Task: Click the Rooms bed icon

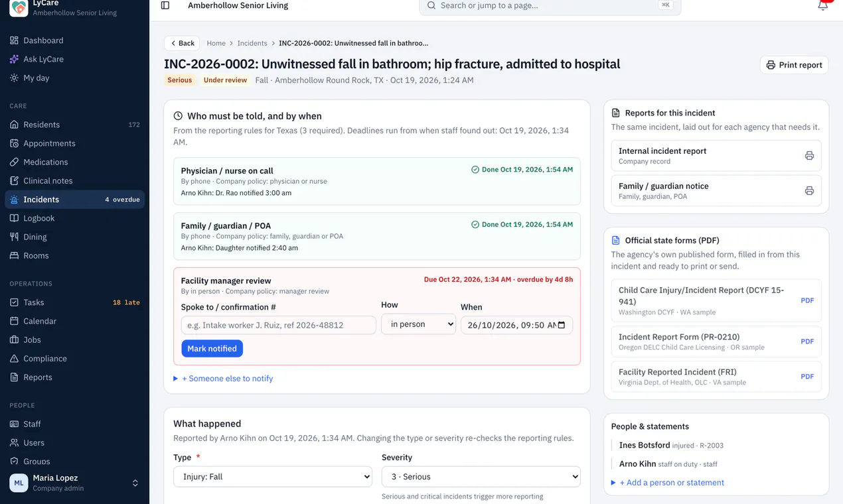Action: [14, 255]
